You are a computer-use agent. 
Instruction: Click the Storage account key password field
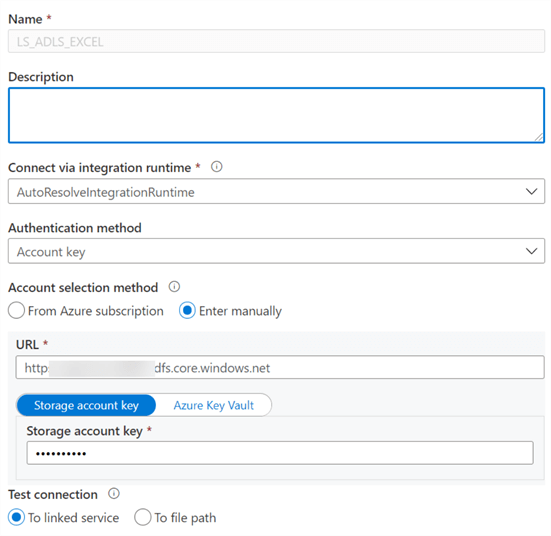(x=280, y=453)
